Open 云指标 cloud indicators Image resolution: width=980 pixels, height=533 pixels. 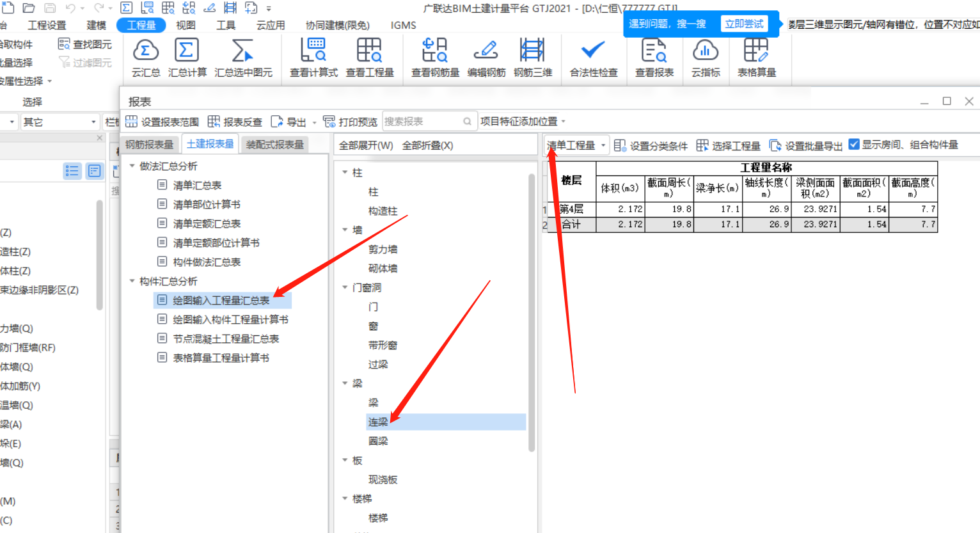coord(706,58)
